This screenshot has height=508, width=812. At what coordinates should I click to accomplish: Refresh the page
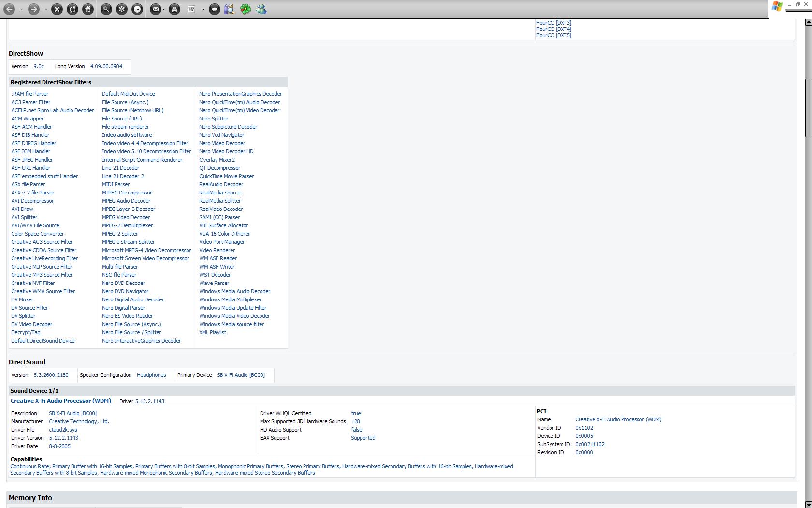point(72,9)
